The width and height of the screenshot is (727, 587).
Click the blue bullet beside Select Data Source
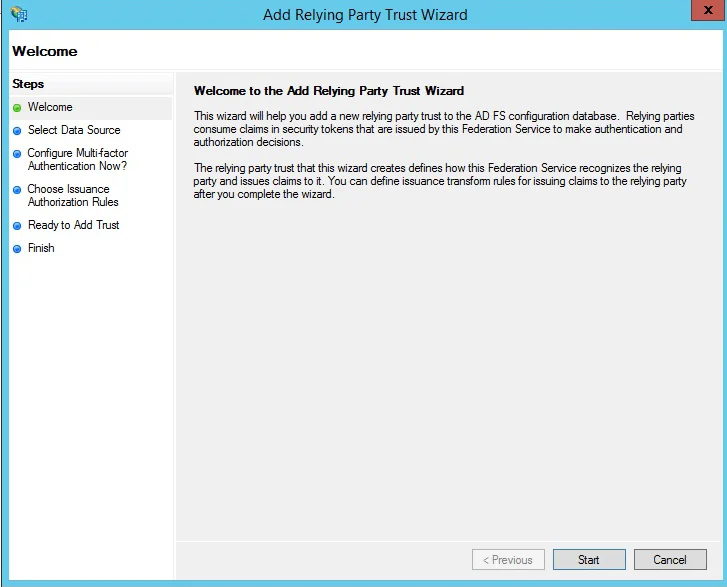[17, 131]
